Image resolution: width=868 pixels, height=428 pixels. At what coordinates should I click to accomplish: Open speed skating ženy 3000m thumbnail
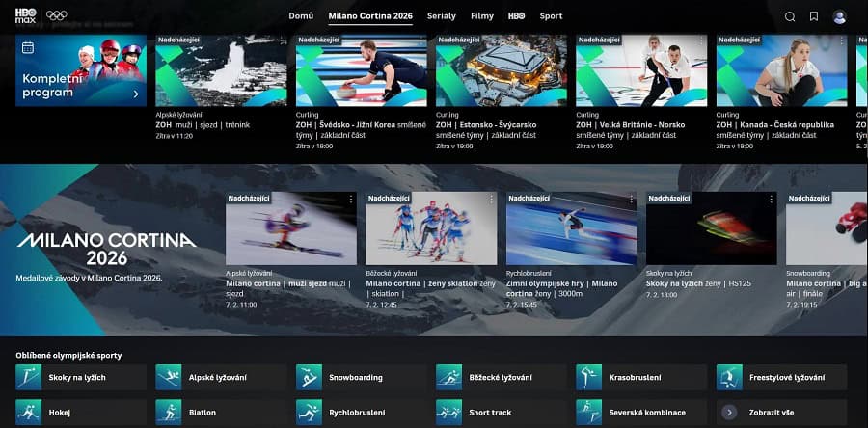[571, 228]
